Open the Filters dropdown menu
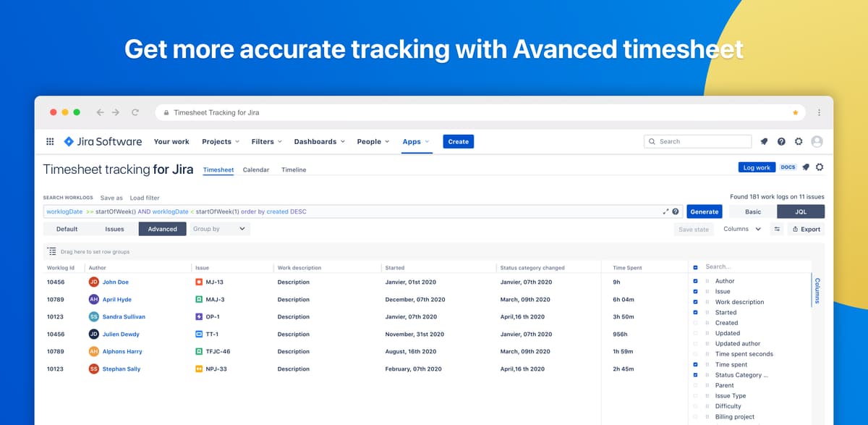The width and height of the screenshot is (868, 425). pyautogui.click(x=267, y=142)
